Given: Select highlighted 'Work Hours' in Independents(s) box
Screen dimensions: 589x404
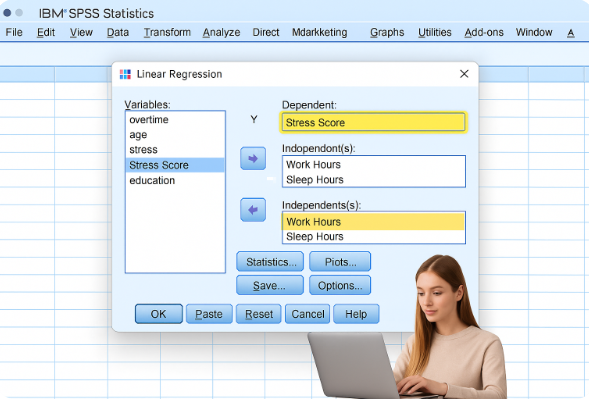Looking at the screenshot, I should (374, 222).
